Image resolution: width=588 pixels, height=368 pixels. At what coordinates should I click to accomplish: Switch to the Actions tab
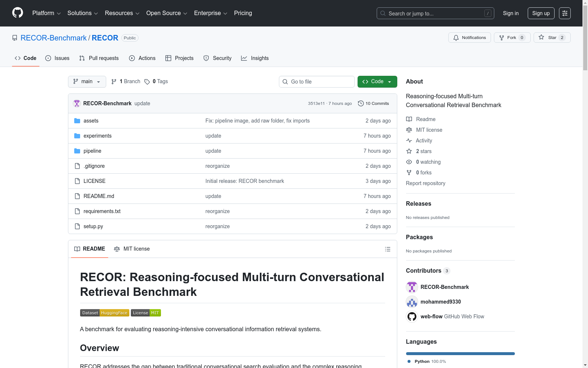tap(142, 58)
